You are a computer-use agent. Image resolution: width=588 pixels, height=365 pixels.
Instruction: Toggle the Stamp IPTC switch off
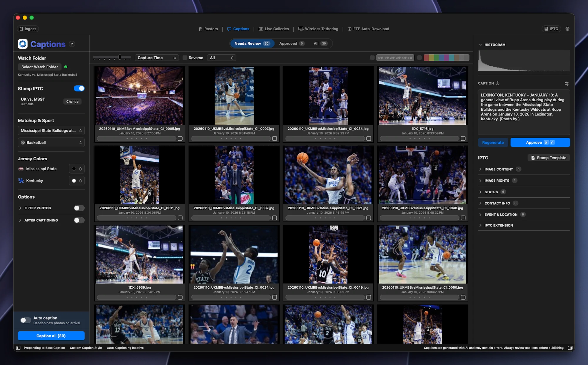79,88
